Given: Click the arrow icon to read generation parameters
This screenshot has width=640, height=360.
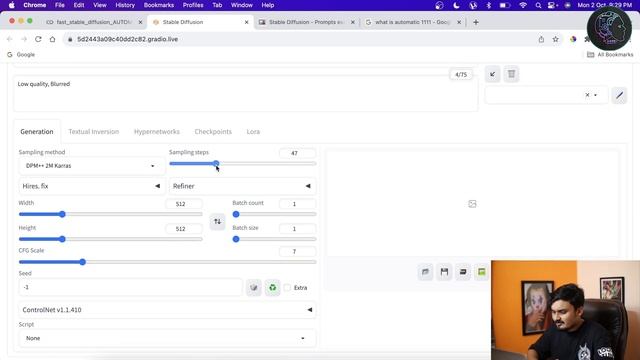Looking at the screenshot, I should [493, 74].
